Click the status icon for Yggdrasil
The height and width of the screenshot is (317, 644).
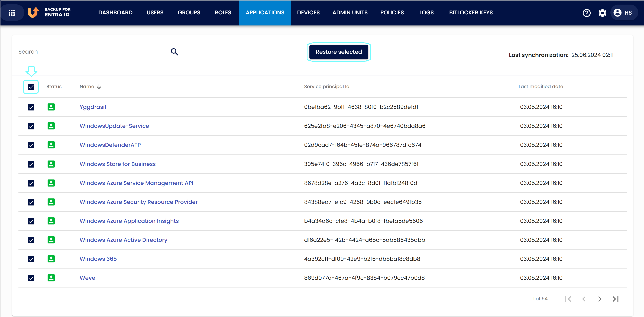tap(51, 107)
